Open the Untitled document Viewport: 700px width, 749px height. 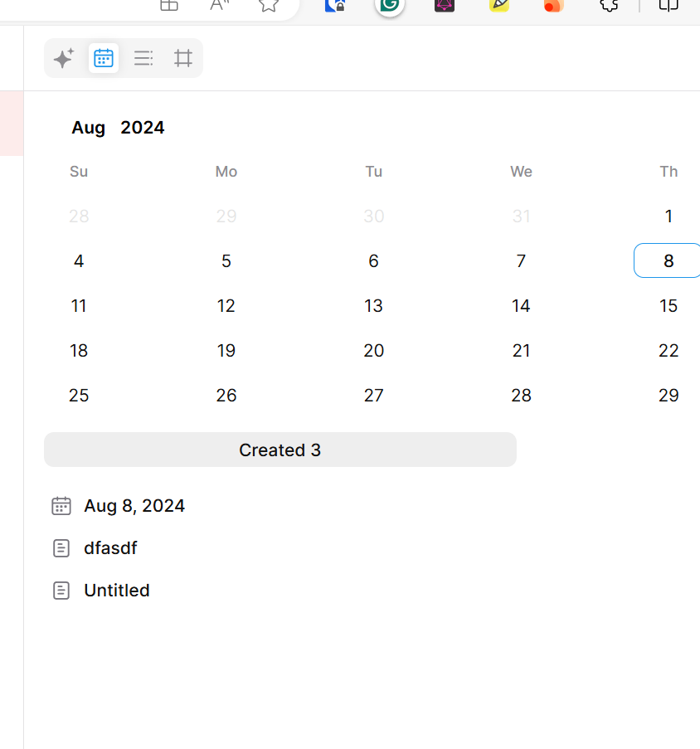117,591
